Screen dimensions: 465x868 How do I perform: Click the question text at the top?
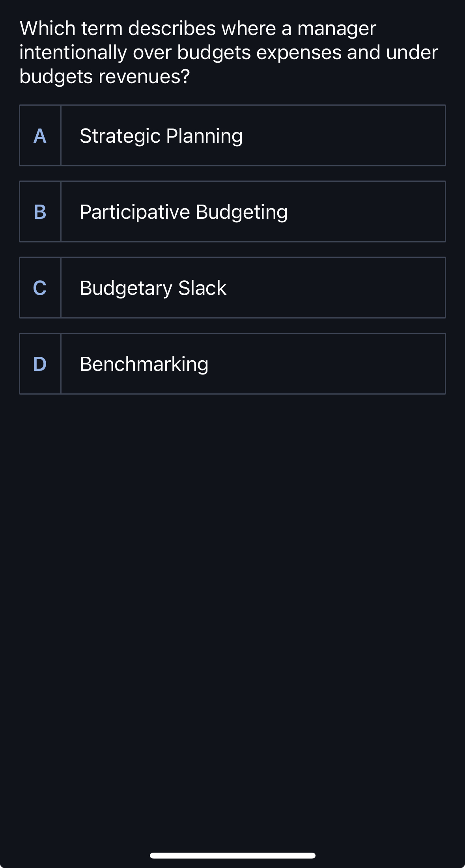(229, 51)
